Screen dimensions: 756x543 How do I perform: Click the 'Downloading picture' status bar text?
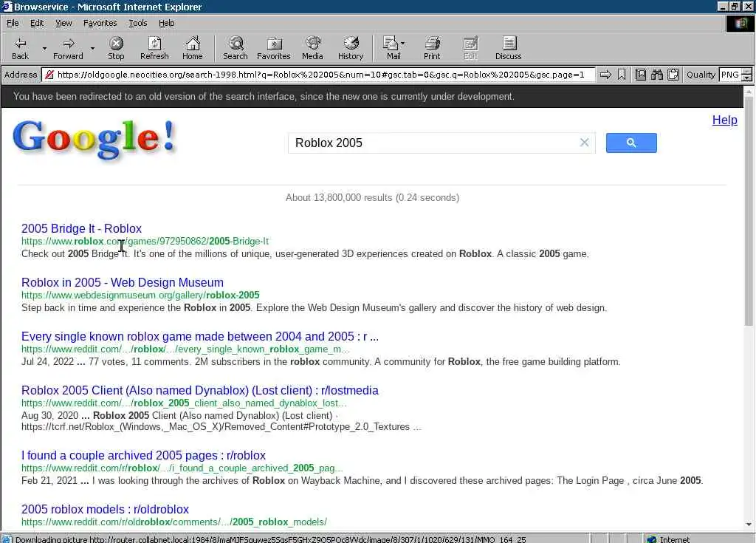click(x=270, y=539)
